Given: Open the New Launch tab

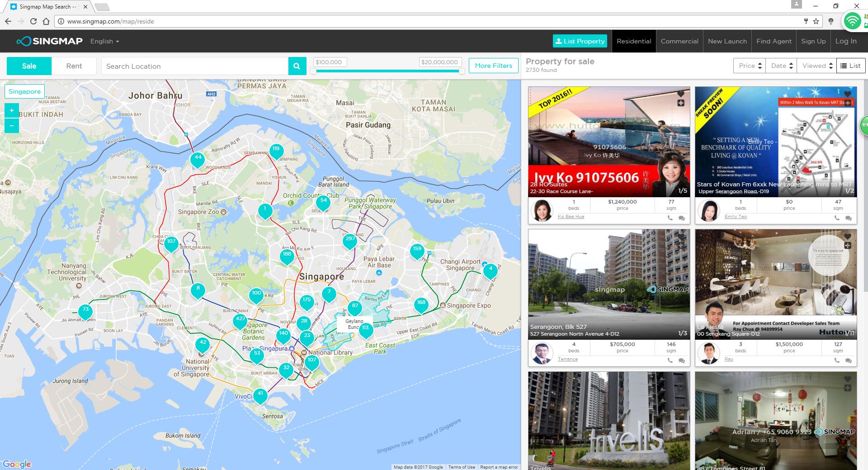Looking at the screenshot, I should point(727,41).
